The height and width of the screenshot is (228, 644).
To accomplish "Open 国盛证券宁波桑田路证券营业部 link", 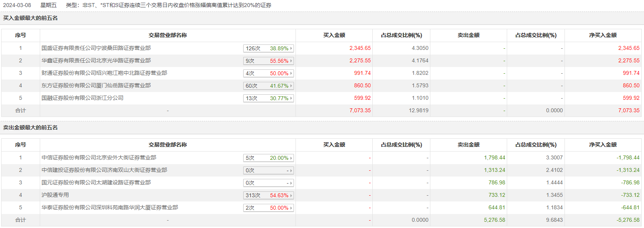I will [x=96, y=48].
